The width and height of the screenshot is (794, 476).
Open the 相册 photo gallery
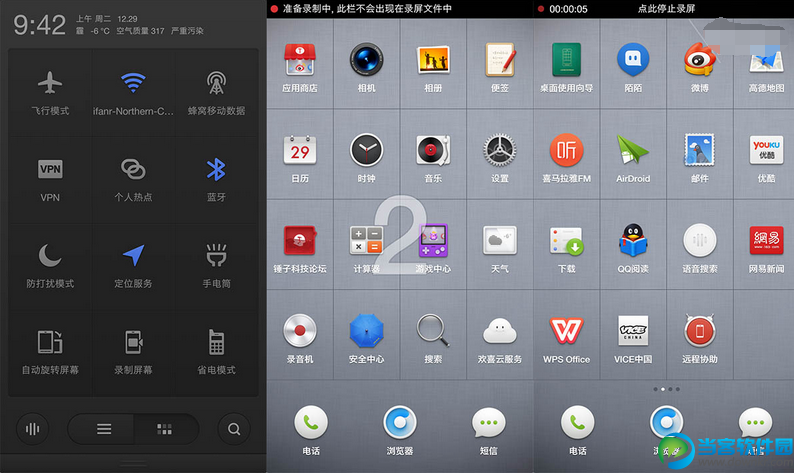(433, 60)
